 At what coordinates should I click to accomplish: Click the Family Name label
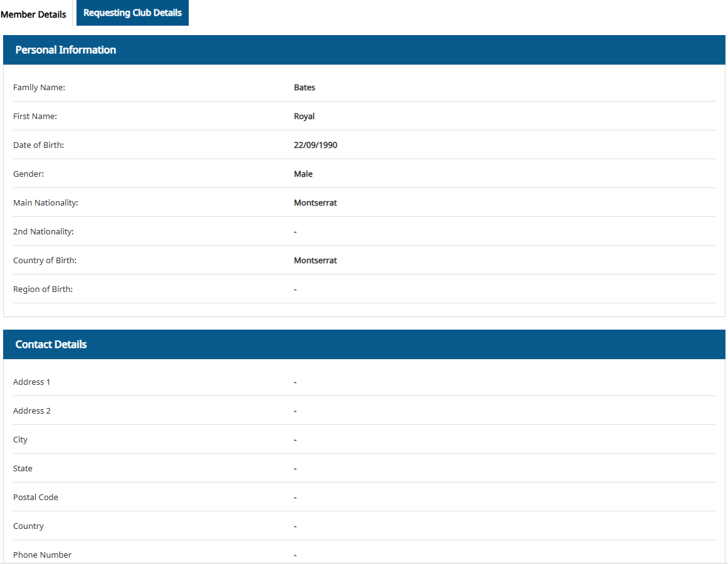point(39,88)
